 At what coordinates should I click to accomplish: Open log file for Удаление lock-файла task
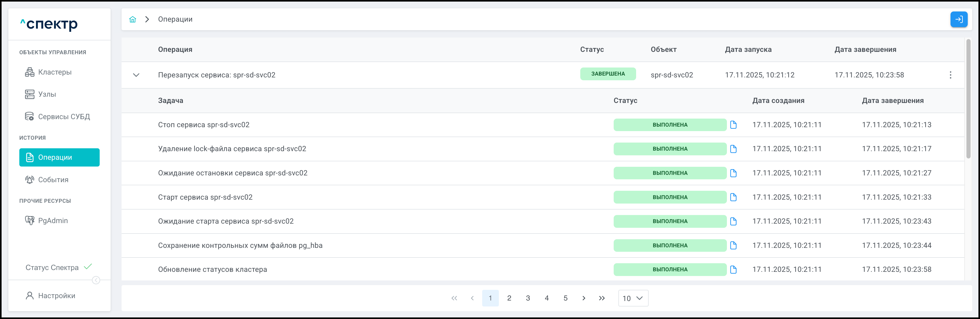click(x=733, y=149)
